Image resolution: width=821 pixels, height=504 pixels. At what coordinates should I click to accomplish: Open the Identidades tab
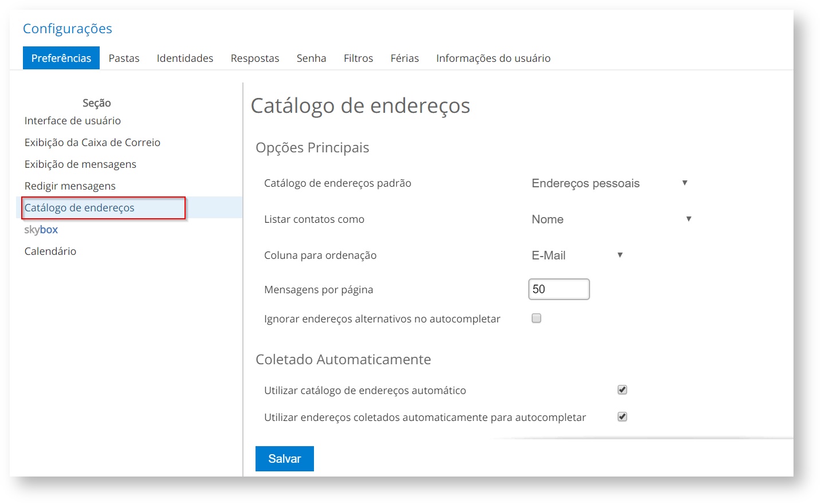coord(184,58)
